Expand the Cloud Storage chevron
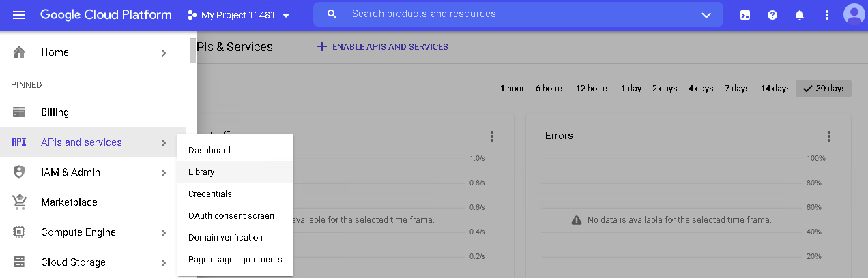This screenshot has height=278, width=868. pos(164,262)
